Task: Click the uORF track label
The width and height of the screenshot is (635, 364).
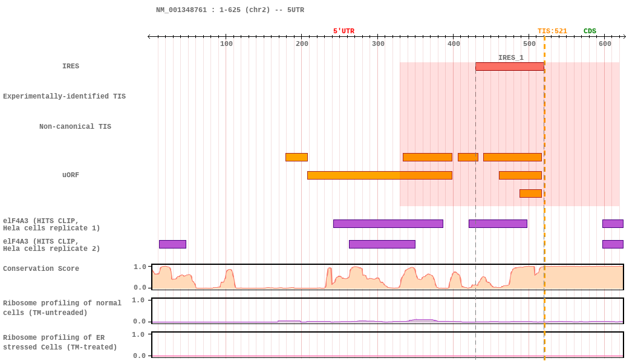Action: (x=71, y=175)
